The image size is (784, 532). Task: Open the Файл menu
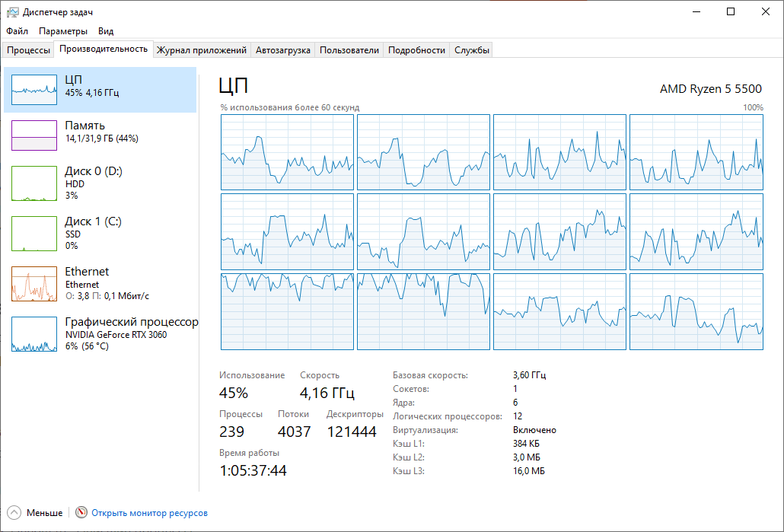click(17, 31)
